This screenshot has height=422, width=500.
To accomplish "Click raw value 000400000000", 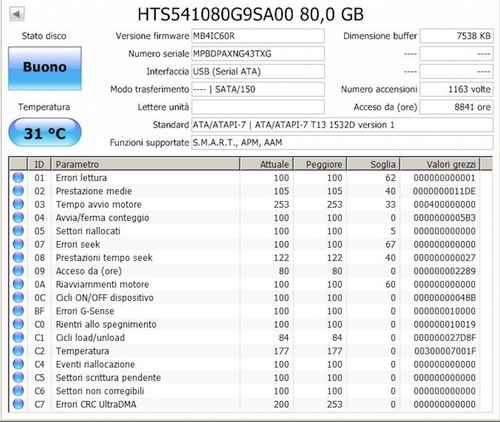I will click(445, 204).
